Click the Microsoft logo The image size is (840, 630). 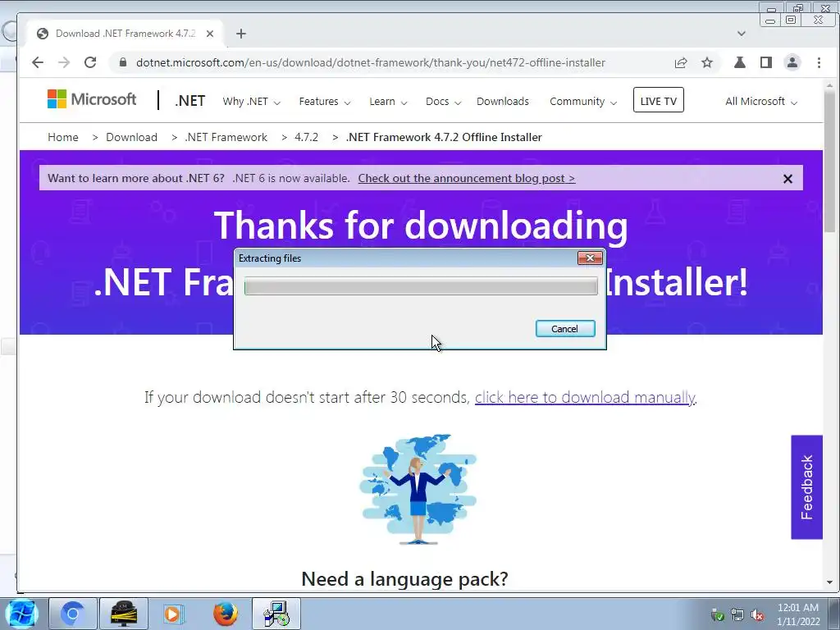click(x=92, y=99)
